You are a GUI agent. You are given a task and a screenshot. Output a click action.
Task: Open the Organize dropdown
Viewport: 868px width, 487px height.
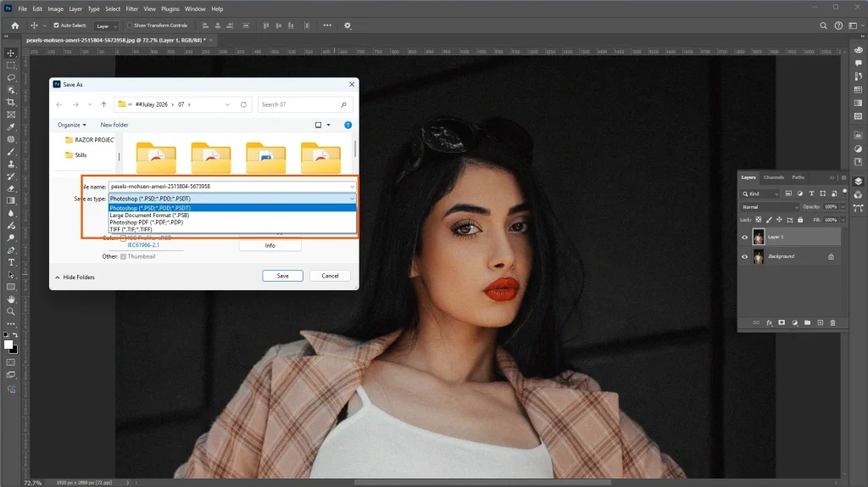pyautogui.click(x=71, y=126)
